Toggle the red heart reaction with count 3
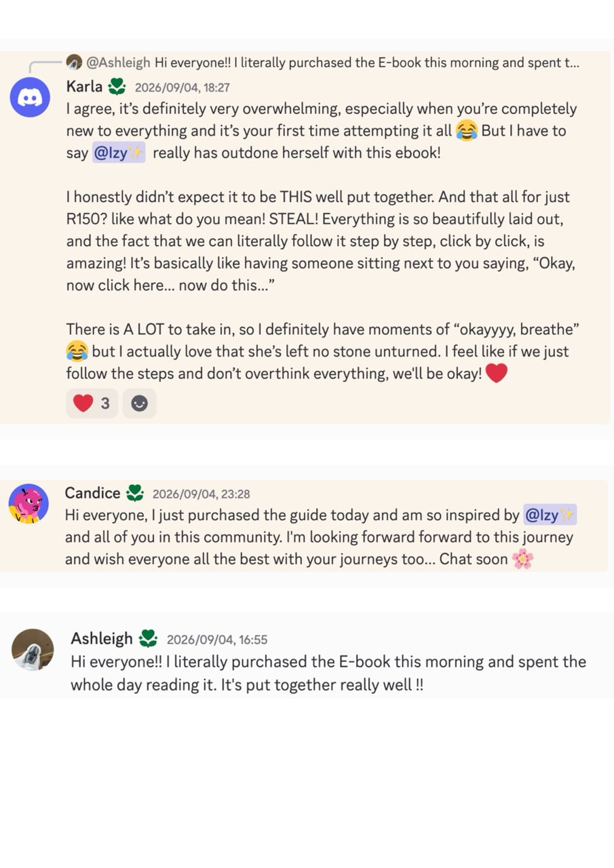 [92, 403]
